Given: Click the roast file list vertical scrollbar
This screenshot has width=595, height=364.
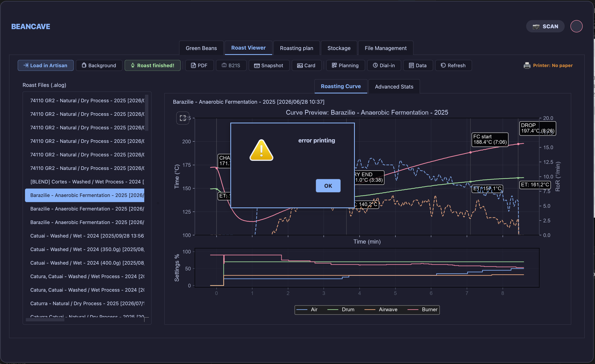Looking at the screenshot, I should coord(146,113).
